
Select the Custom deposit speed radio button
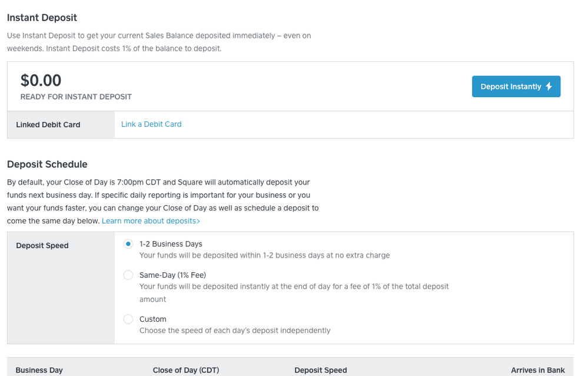128,319
